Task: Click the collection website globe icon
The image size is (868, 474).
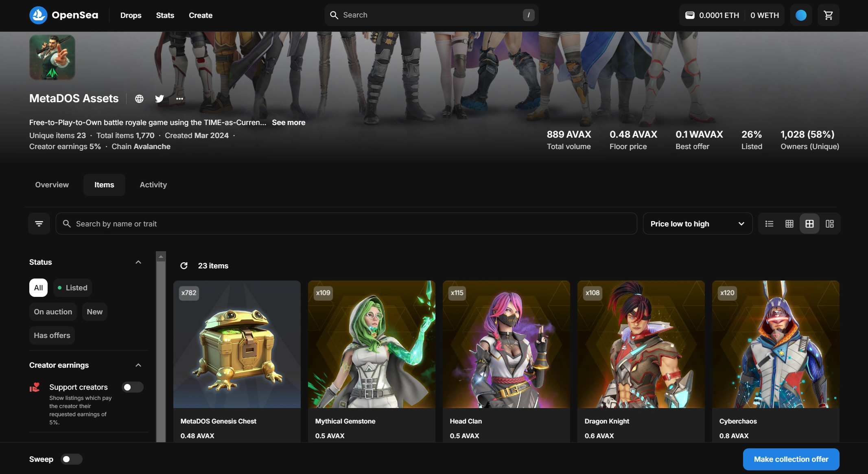Action: tap(139, 99)
